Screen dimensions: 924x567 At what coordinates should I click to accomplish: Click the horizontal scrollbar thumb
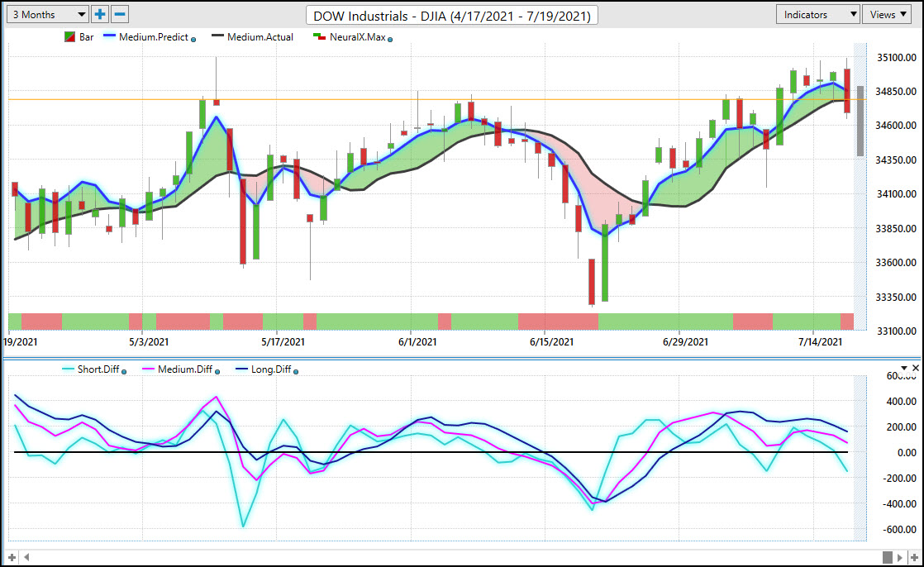(x=888, y=557)
